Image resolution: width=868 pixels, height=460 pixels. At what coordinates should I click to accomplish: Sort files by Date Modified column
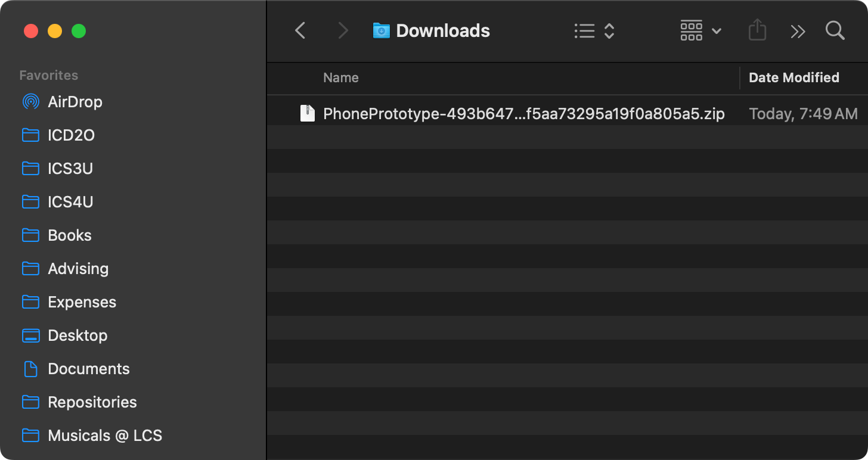(793, 77)
